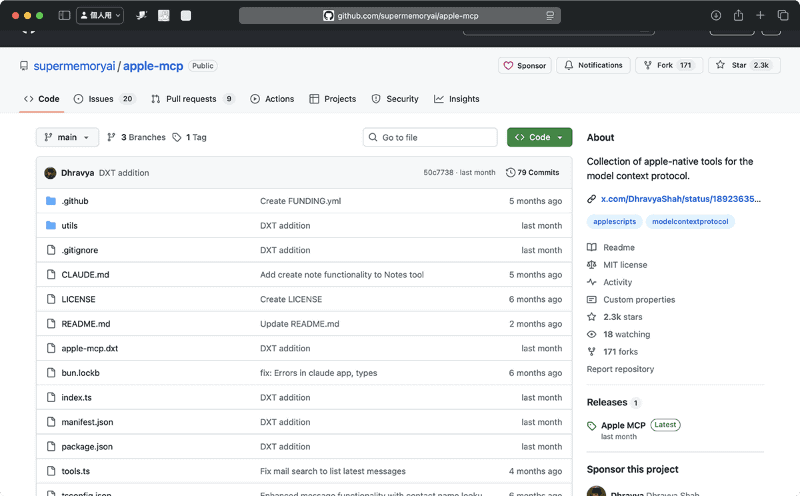View the 79 Commits history
800x496 pixels.
533,172
